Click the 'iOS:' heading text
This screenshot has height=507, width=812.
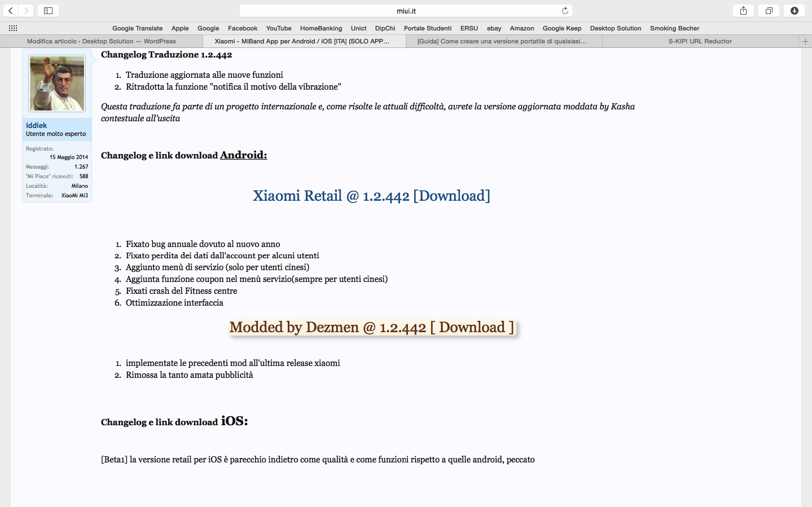point(234,421)
